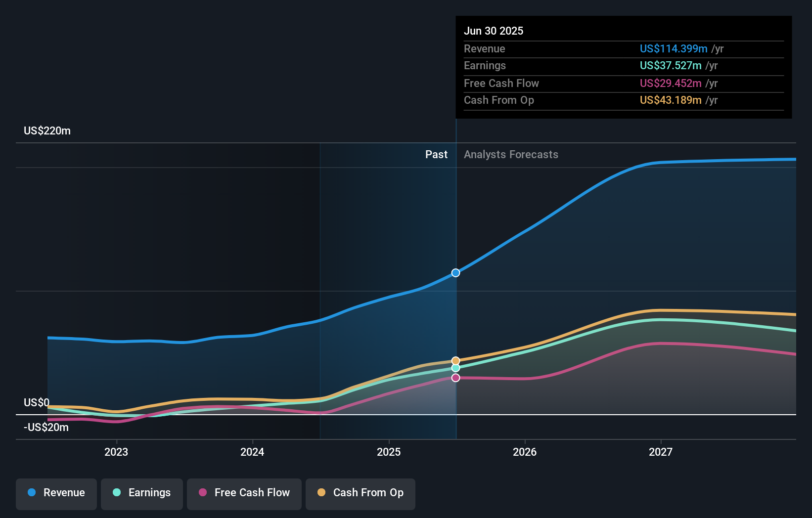Select the blue Revenue data point marker
Screen dimensions: 812x518
tap(455, 272)
